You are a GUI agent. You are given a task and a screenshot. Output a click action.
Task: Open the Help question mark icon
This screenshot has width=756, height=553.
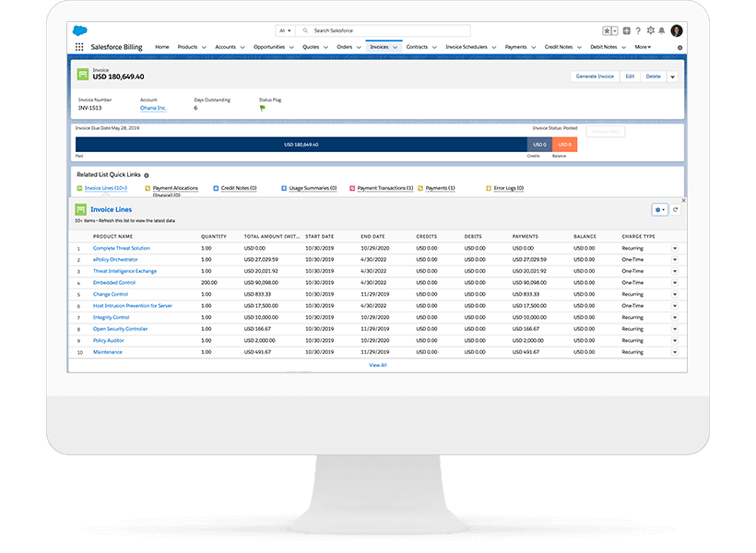(638, 30)
